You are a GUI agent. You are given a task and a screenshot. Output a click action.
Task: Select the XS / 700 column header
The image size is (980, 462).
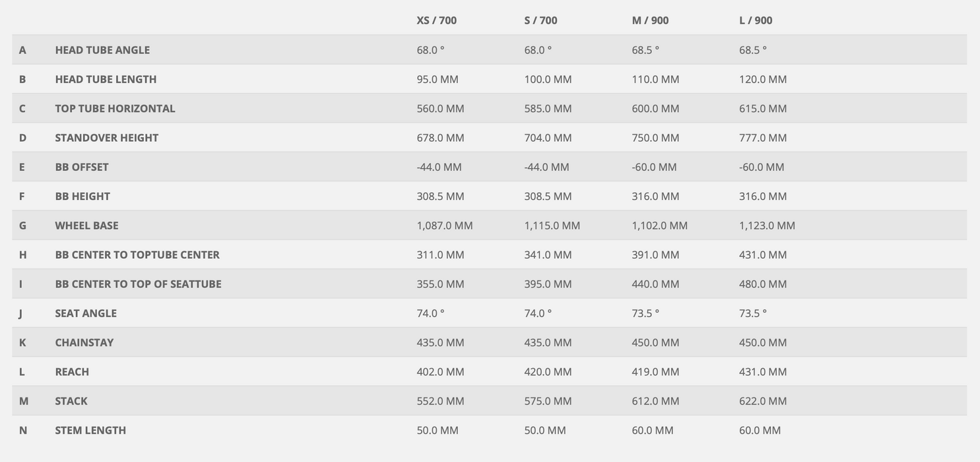(x=436, y=20)
